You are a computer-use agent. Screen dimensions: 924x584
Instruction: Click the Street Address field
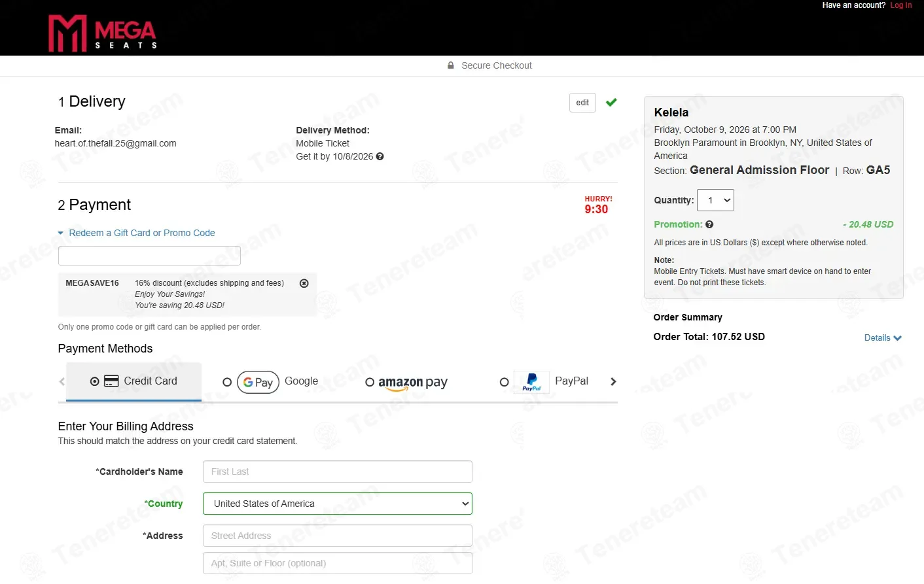pos(338,536)
